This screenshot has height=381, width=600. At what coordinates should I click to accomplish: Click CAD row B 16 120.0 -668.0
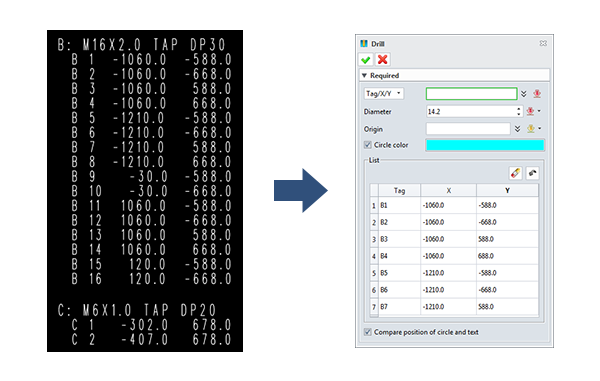[152, 279]
